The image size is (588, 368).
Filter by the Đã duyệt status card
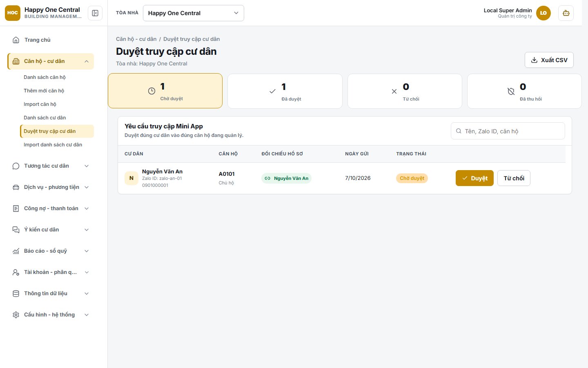(285, 91)
